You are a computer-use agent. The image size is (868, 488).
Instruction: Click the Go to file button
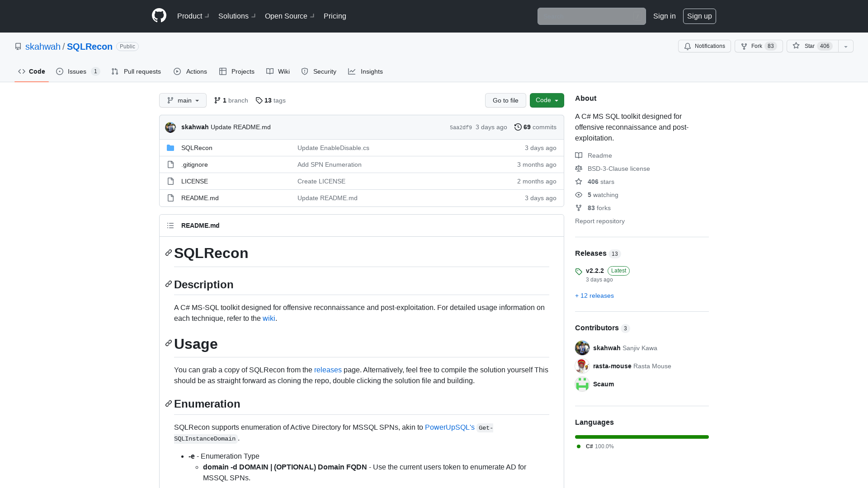[505, 100]
